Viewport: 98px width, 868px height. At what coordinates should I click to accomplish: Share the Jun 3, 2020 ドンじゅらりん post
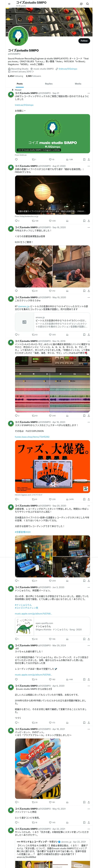click(89, 639)
